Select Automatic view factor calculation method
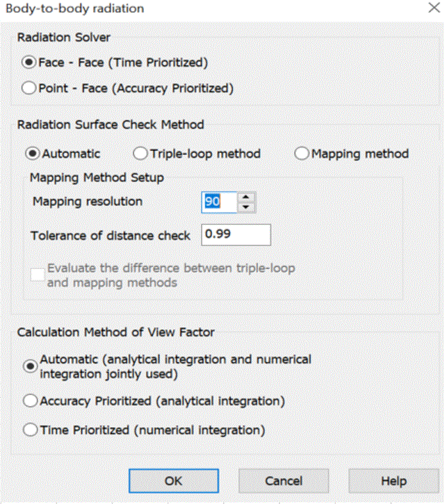The height and width of the screenshot is (504, 444). pyautogui.click(x=29, y=366)
